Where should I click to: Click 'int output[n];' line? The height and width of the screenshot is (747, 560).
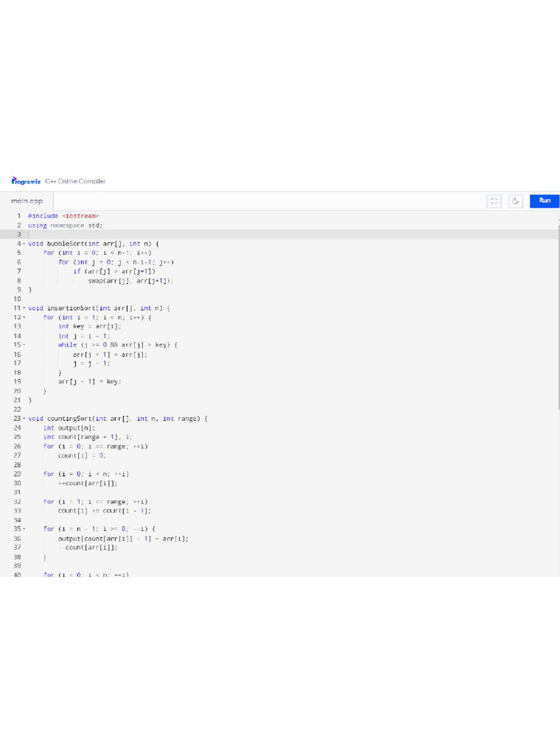[x=69, y=427]
